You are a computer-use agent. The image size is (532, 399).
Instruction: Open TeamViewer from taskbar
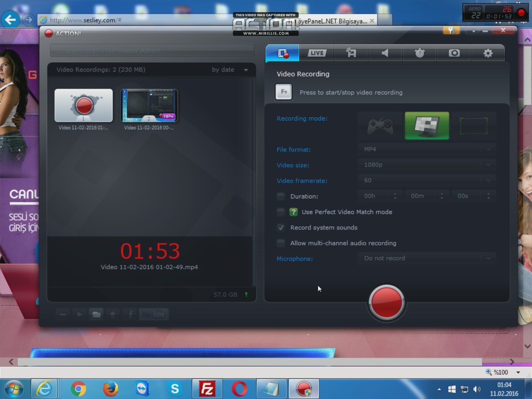pyautogui.click(x=143, y=389)
